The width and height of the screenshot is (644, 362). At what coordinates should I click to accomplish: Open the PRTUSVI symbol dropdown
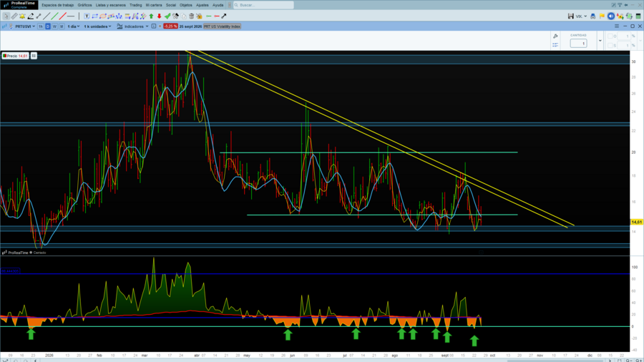[25, 26]
